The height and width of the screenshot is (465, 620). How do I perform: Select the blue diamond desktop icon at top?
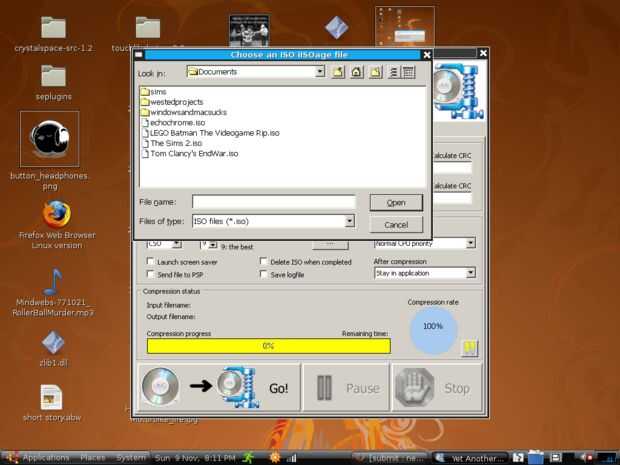coord(336,27)
